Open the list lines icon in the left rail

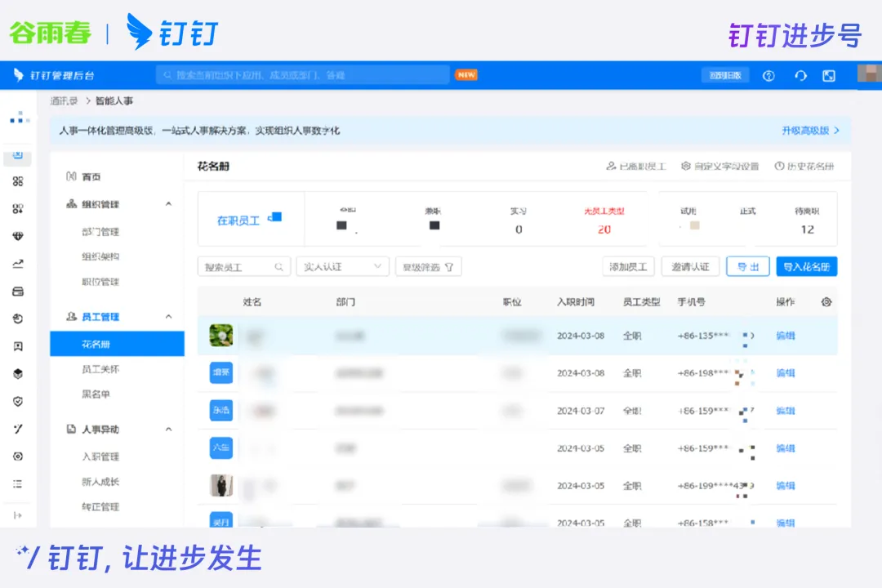click(18, 484)
